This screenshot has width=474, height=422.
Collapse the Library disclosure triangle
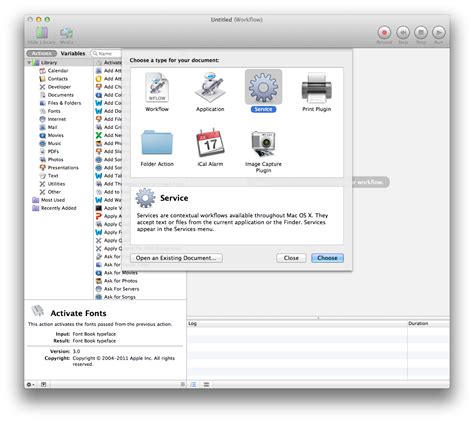coord(29,62)
